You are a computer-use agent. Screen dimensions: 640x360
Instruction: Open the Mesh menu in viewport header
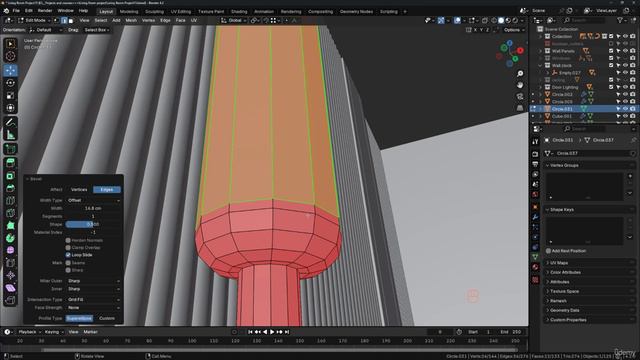[131, 20]
